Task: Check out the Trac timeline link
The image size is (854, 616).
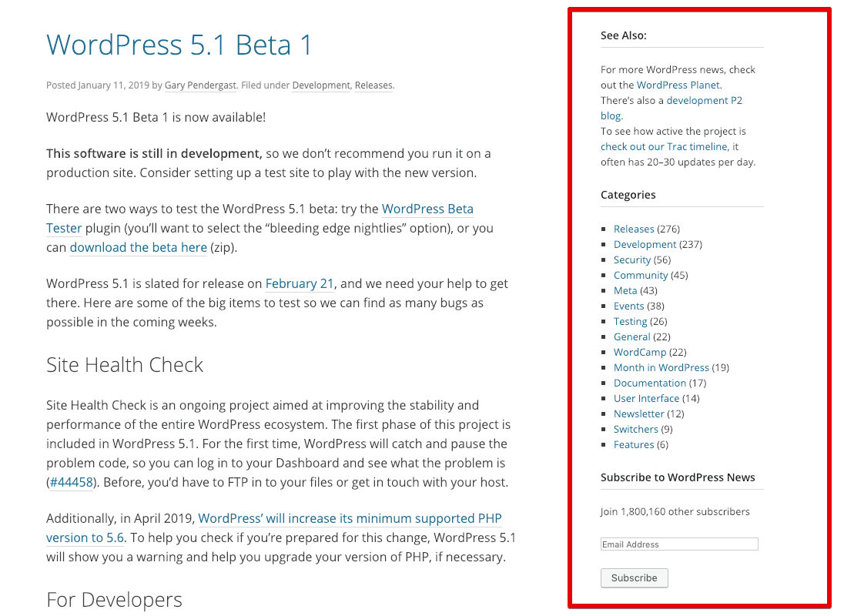Action: 664,146
